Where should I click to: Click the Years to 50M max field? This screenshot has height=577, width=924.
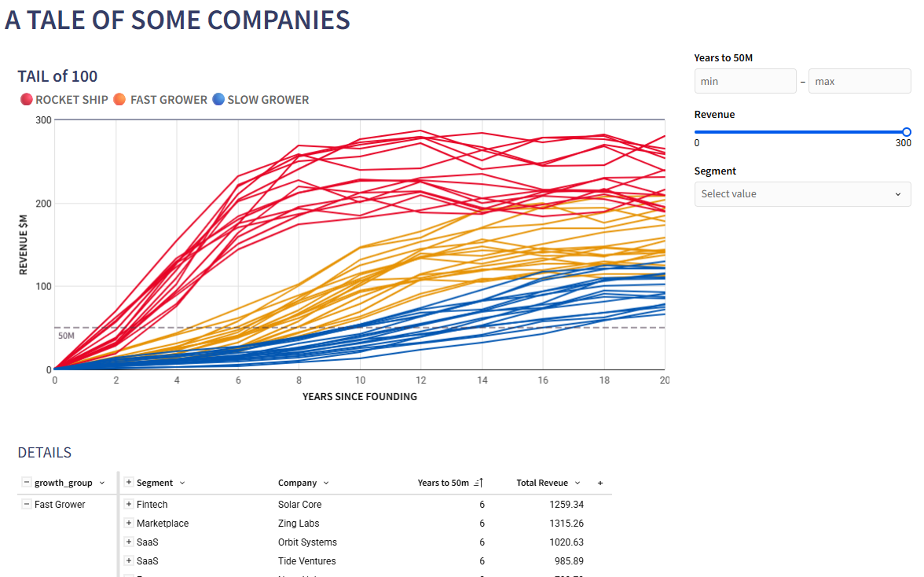pyautogui.click(x=859, y=81)
